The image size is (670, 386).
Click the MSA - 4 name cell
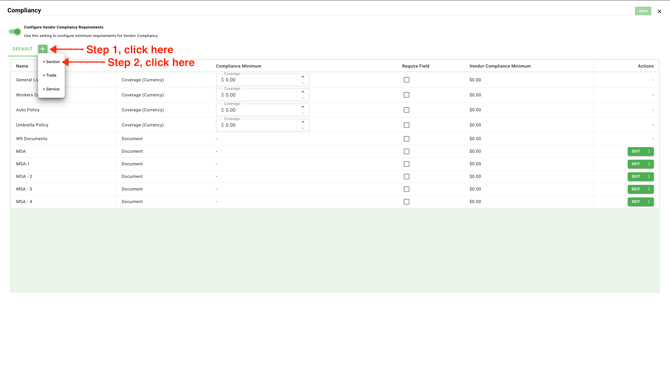coord(24,202)
